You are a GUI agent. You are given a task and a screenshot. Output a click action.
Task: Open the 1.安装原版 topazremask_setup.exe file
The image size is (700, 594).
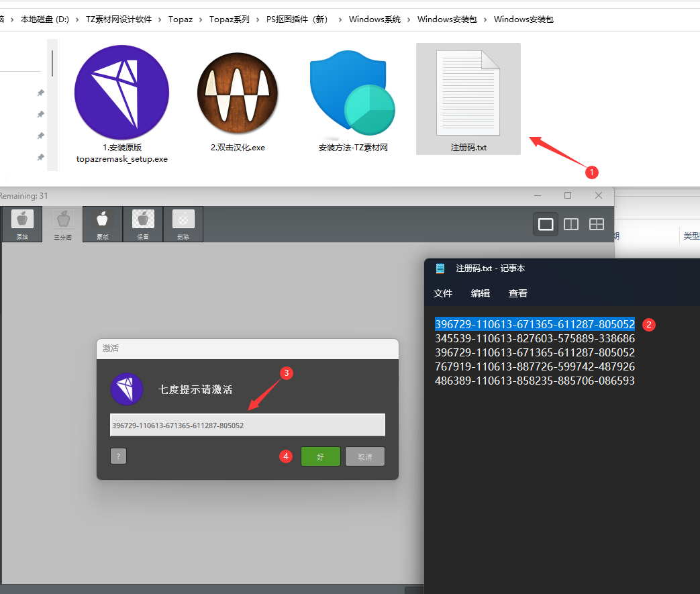pyautogui.click(x=122, y=105)
